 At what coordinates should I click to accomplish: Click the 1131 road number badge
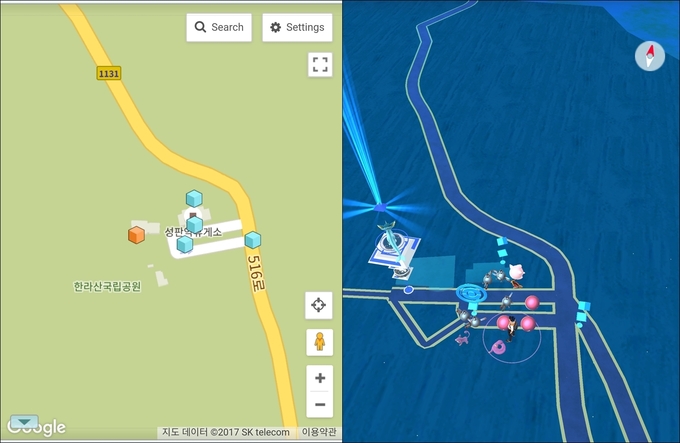point(109,73)
